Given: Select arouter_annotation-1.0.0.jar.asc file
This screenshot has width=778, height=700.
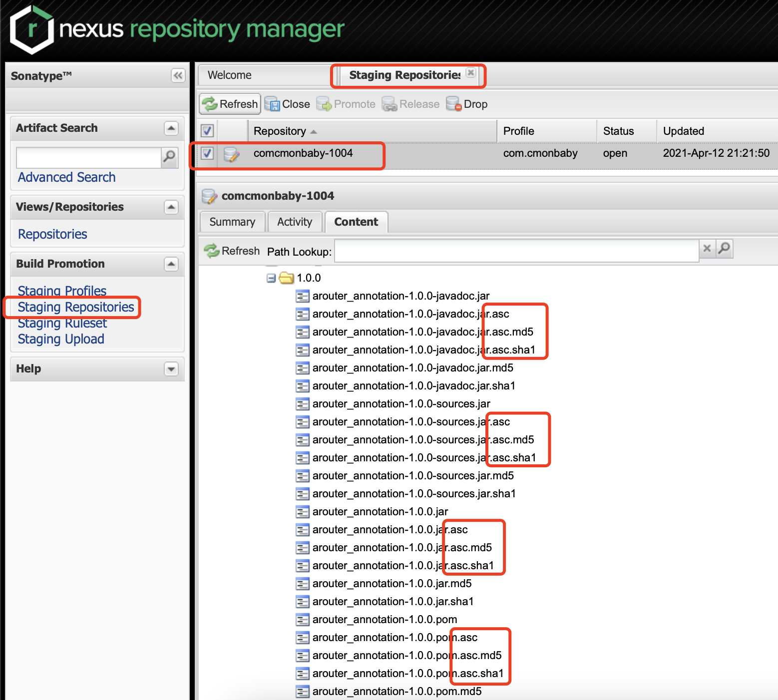Looking at the screenshot, I should pyautogui.click(x=390, y=530).
